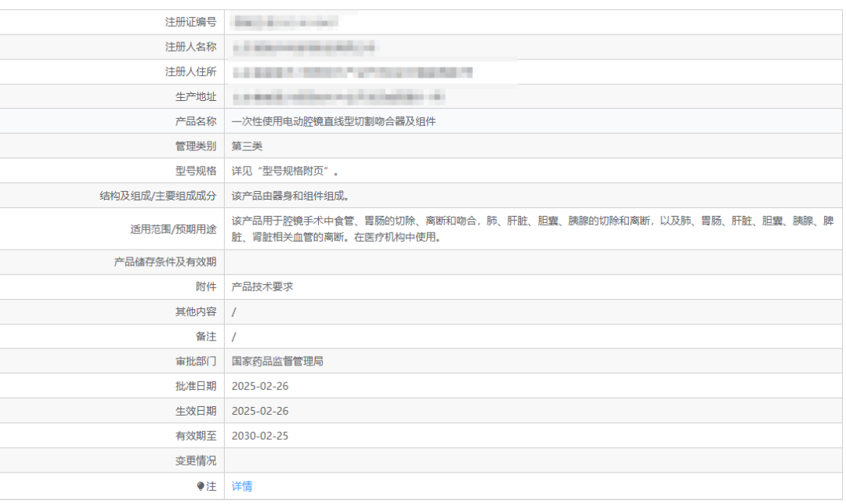Select the value 第三类
The width and height of the screenshot is (846, 504).
[247, 146]
